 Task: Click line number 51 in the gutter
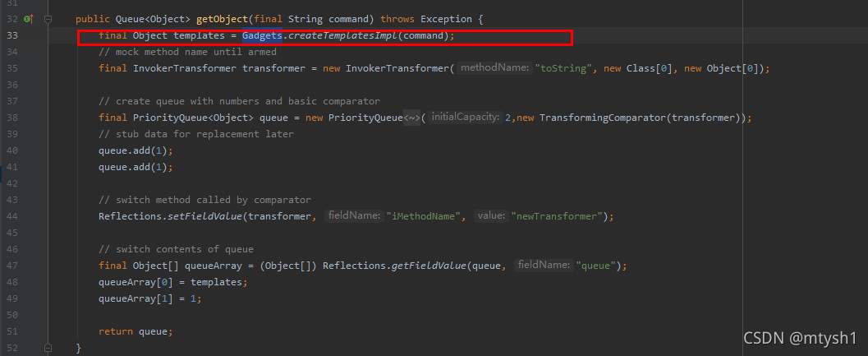tap(12, 331)
